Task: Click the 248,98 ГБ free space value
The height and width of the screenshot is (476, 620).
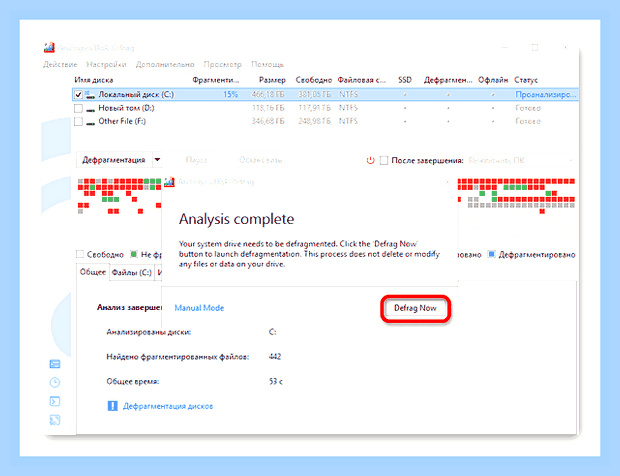Action: 314,121
